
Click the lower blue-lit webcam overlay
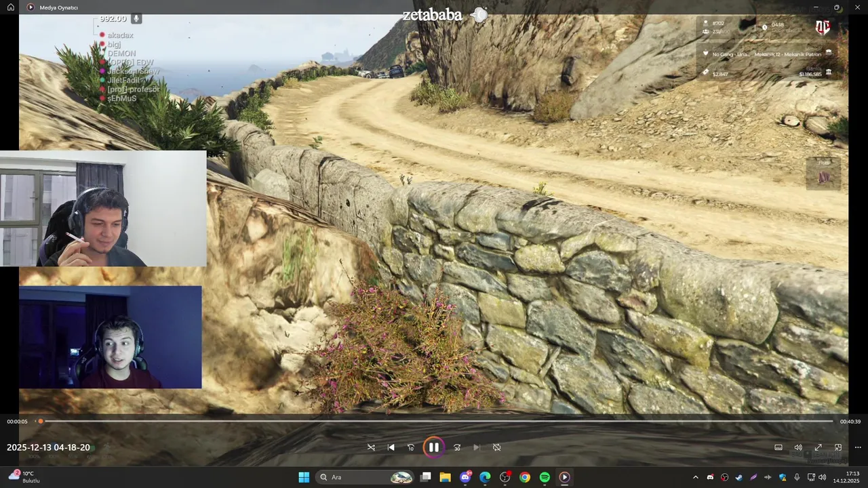point(111,337)
